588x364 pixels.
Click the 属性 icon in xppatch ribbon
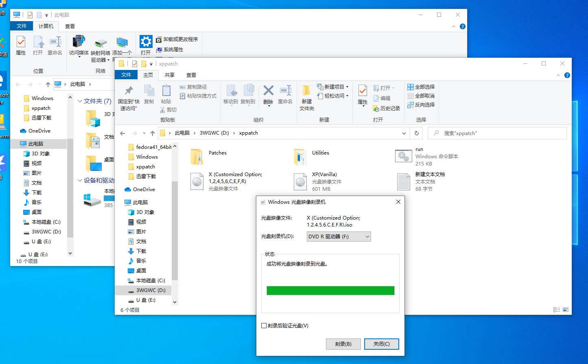point(363,91)
